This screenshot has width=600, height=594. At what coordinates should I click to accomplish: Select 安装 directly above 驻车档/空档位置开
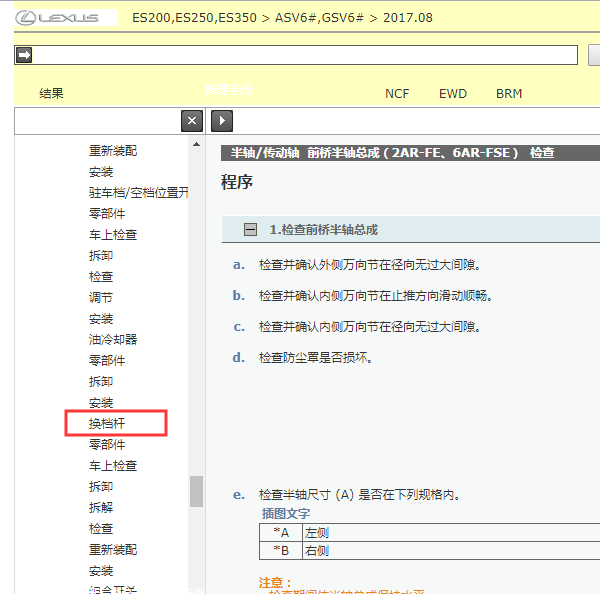[101, 172]
